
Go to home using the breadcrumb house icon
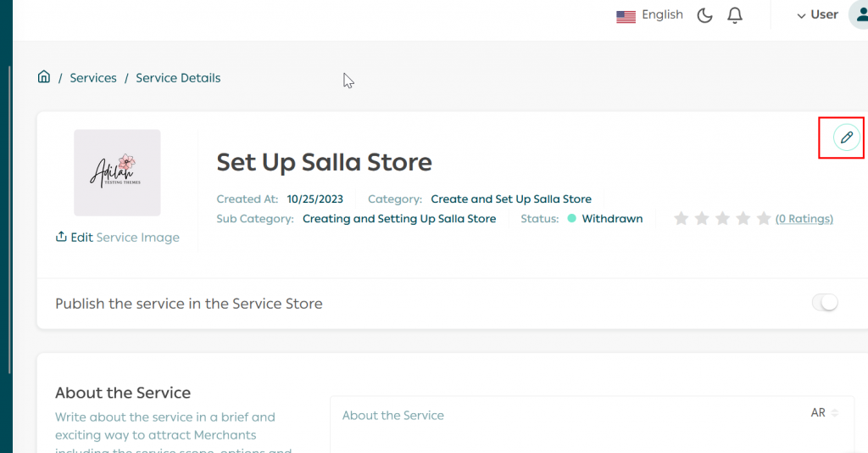44,77
